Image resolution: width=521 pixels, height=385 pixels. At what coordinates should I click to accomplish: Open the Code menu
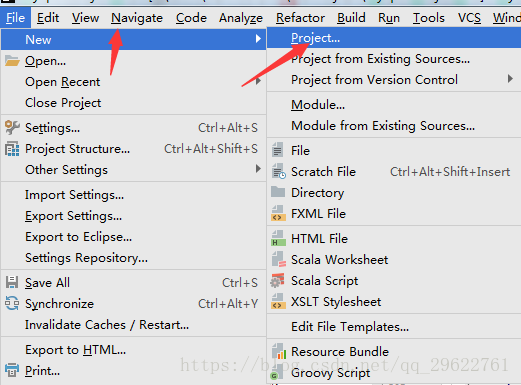[x=191, y=18]
